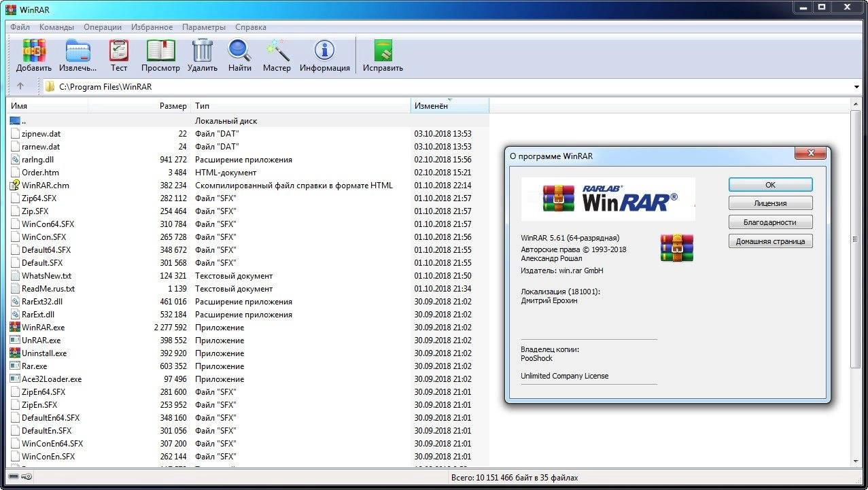Image resolution: width=868 pixels, height=490 pixels.
Task: Click the Благодарности button
Action: point(770,222)
